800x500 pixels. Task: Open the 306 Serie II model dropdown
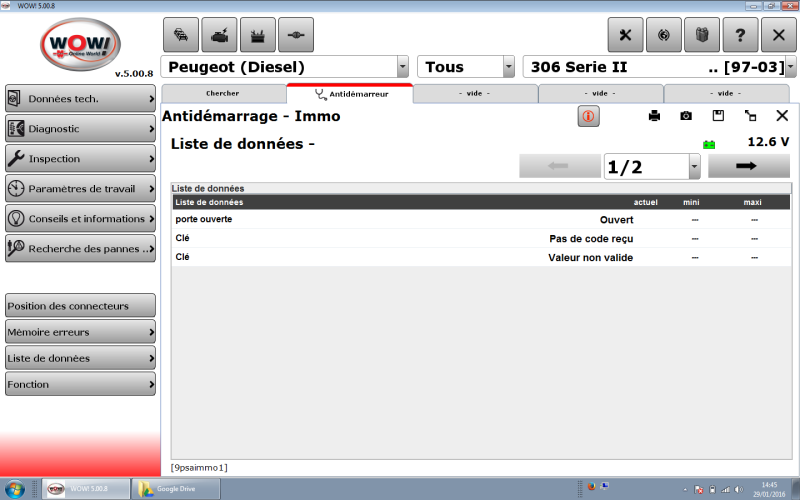(791, 67)
